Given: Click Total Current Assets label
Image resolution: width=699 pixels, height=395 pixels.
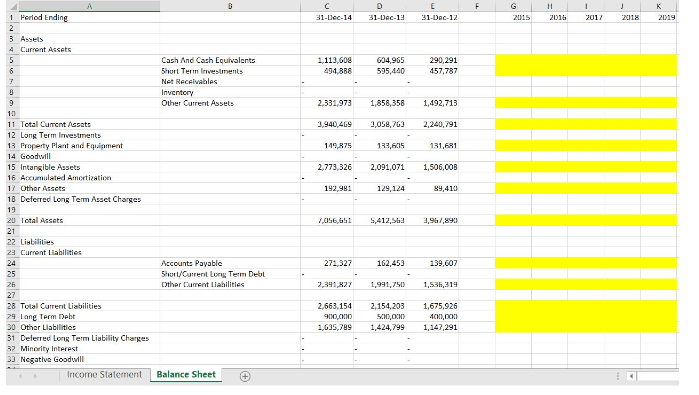Looking at the screenshot, I should (55, 124).
